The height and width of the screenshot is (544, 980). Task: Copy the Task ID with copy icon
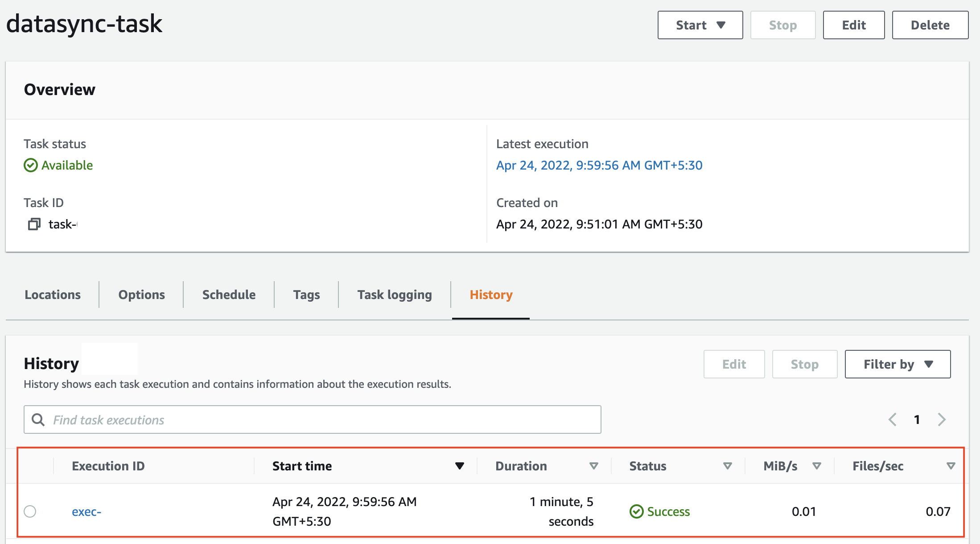pos(34,224)
